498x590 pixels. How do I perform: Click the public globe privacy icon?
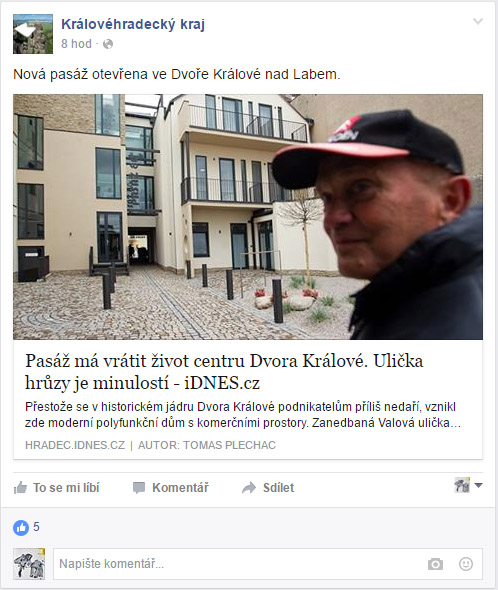(108, 44)
